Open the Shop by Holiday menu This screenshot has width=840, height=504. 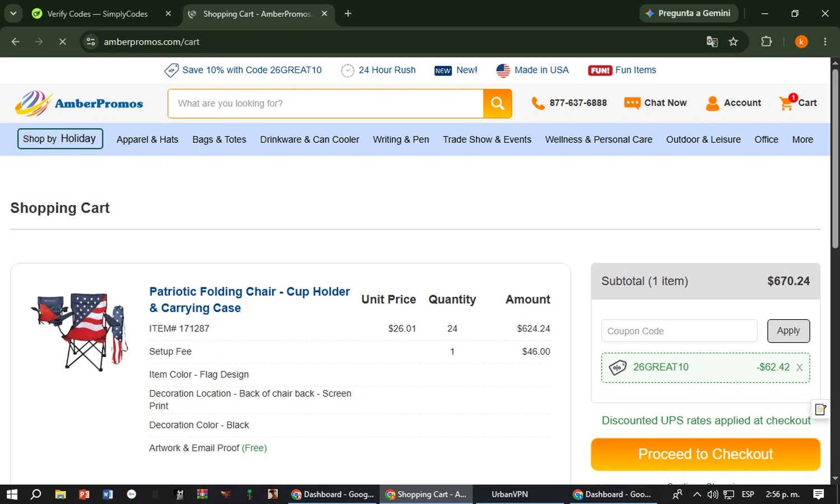[x=60, y=139]
